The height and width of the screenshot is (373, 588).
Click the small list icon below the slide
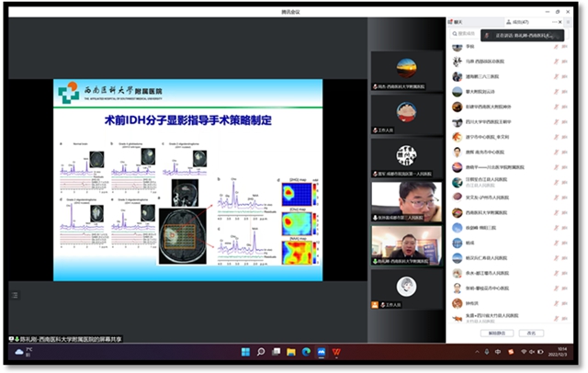coord(14,295)
